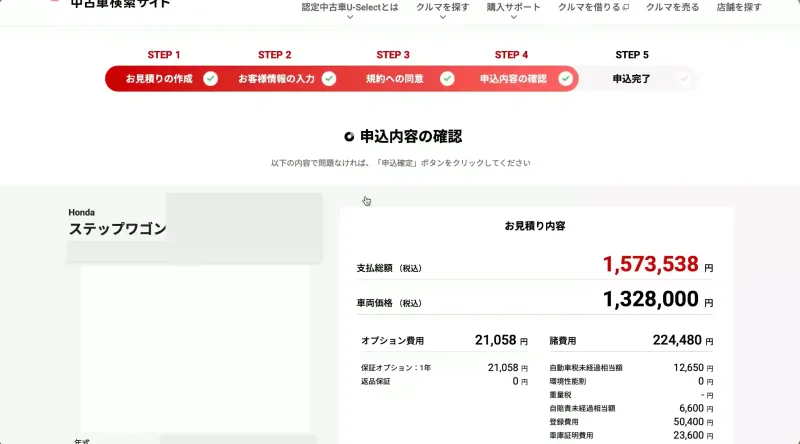The height and width of the screenshot is (444, 800).
Task: Select the お客様情報の入力 step
Action: [x=276, y=79]
